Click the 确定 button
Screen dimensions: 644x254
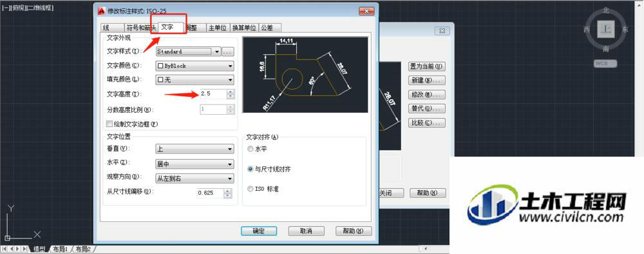click(259, 231)
